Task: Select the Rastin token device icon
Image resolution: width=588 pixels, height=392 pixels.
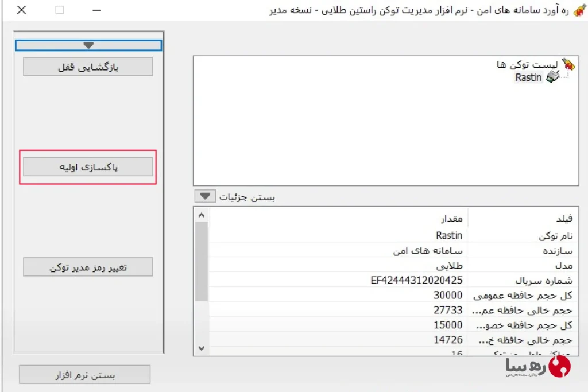Action: click(x=553, y=77)
